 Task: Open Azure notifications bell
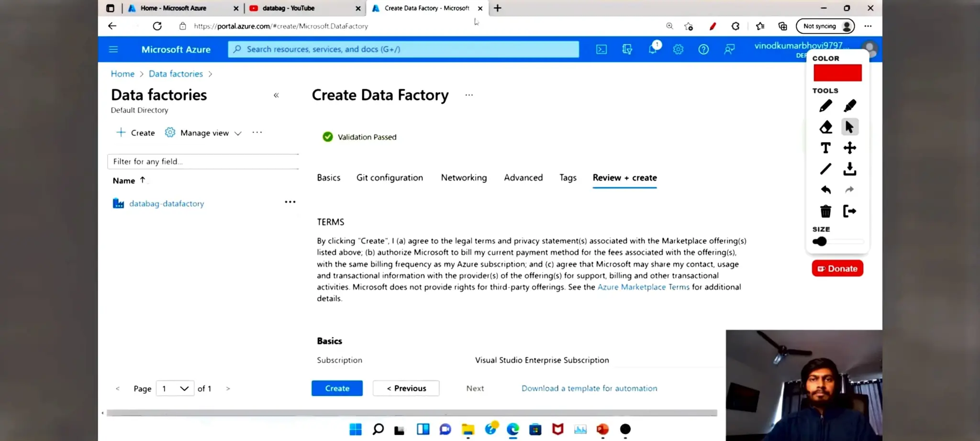coord(653,49)
